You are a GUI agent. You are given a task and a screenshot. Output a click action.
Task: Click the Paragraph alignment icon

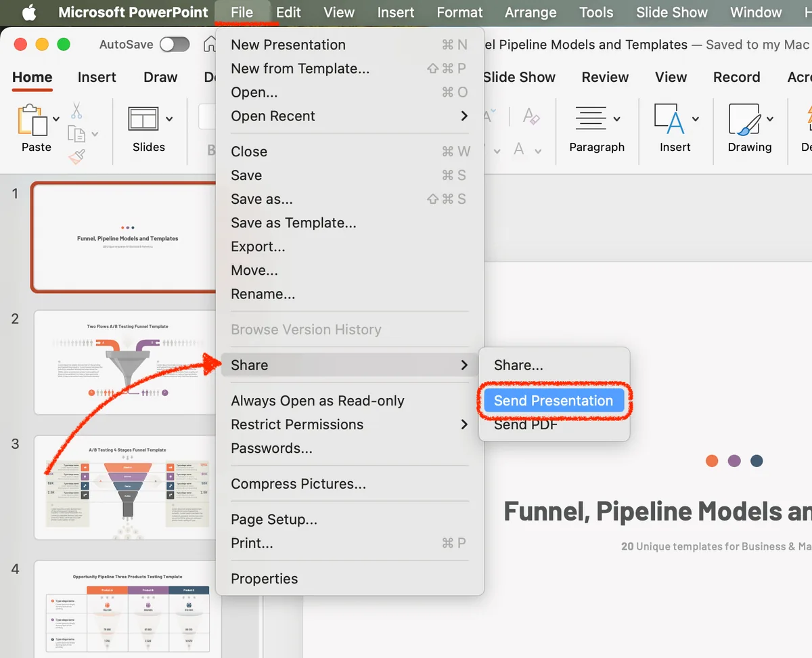(x=590, y=118)
